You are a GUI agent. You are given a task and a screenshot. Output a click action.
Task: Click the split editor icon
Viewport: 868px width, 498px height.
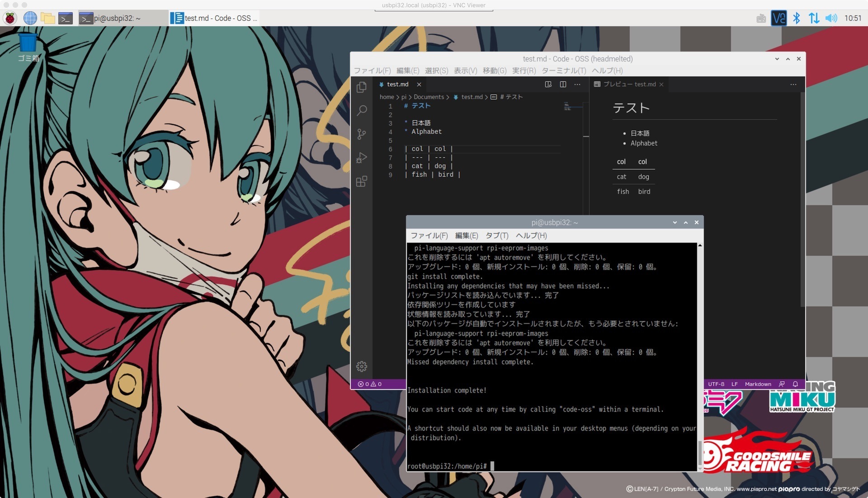tap(563, 85)
